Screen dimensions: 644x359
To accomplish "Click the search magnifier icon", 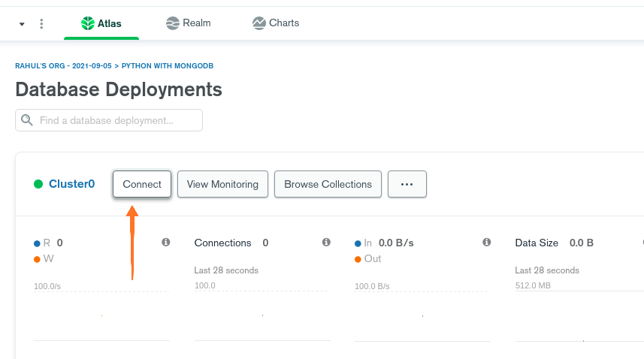I will click(27, 120).
